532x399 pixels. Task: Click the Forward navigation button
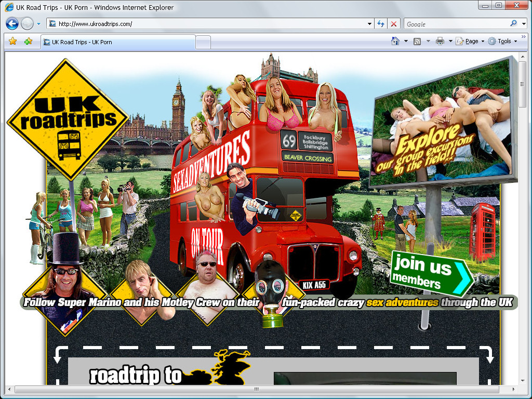27,24
